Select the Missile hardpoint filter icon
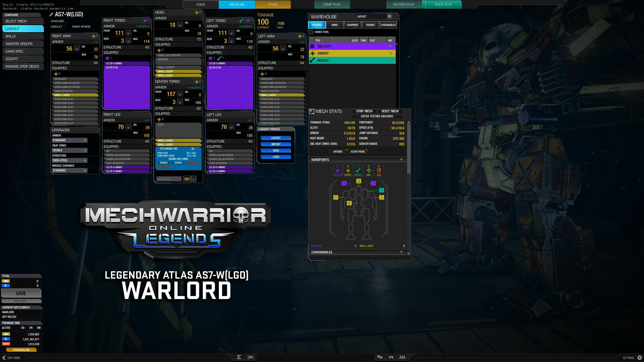The image size is (644, 362). click(x=358, y=170)
